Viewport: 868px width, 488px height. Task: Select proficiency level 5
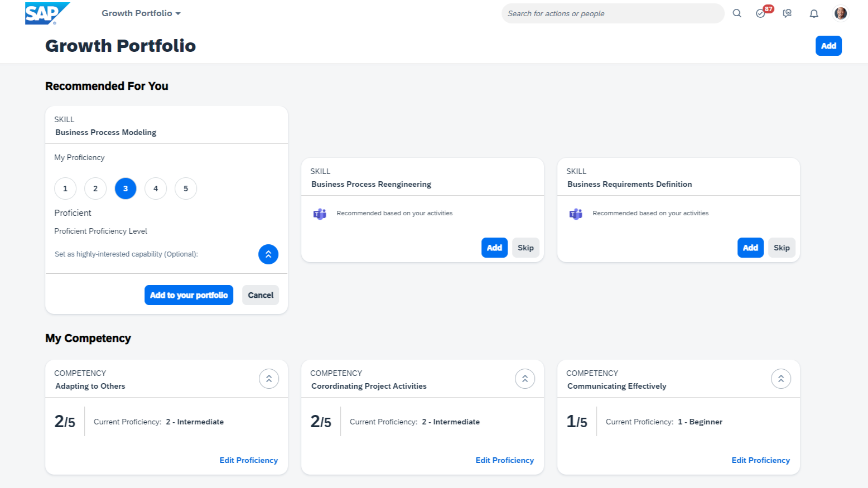[x=186, y=189]
